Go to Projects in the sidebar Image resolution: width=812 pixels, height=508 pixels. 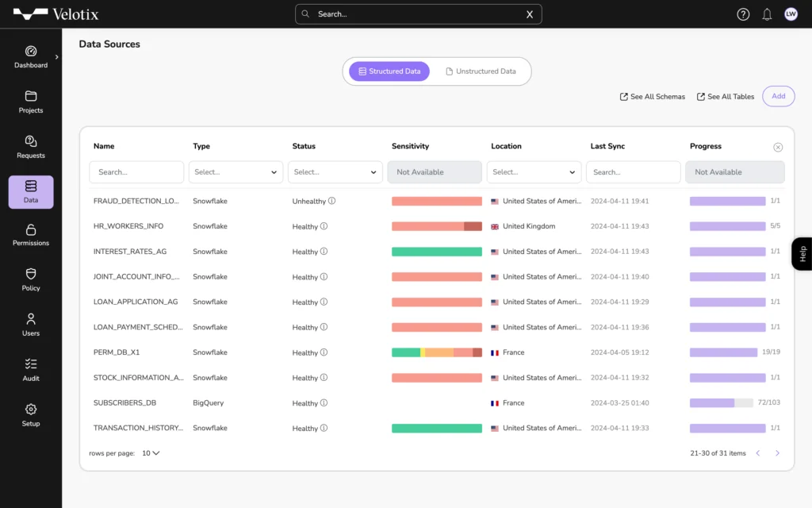[31, 102]
